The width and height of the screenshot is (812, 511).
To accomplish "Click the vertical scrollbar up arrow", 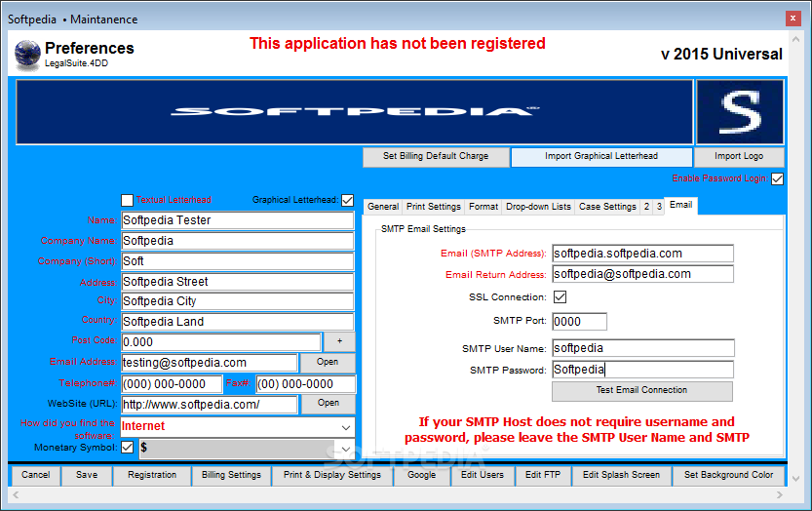I will (x=796, y=39).
